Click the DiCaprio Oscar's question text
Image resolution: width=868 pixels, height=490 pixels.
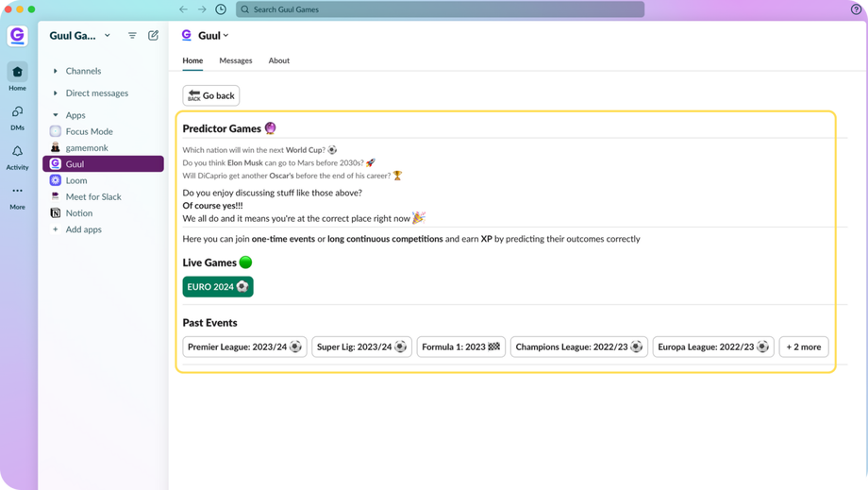click(x=292, y=176)
